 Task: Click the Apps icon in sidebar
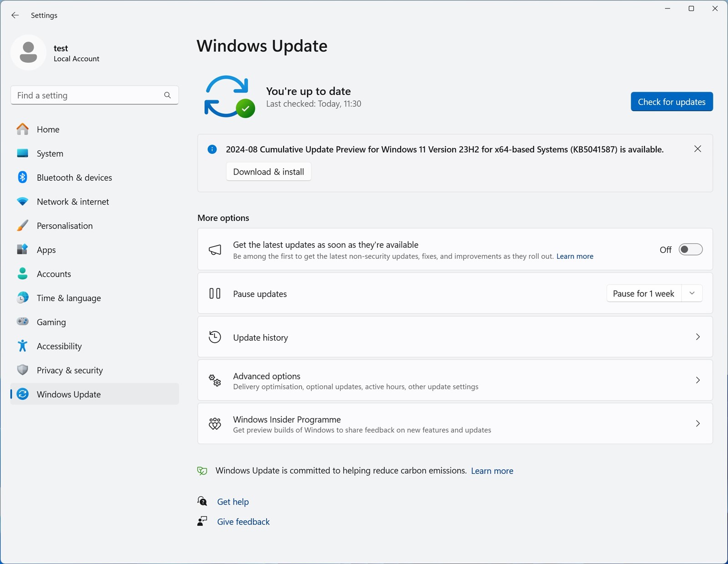22,250
